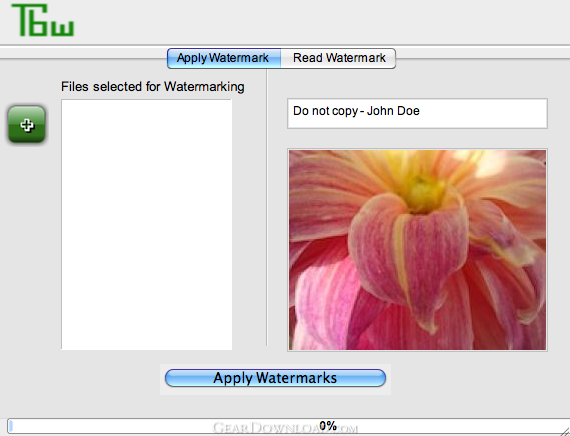Screen dimensions: 570x436
Task: Click the vertical divider between the panels
Action: tap(266, 207)
